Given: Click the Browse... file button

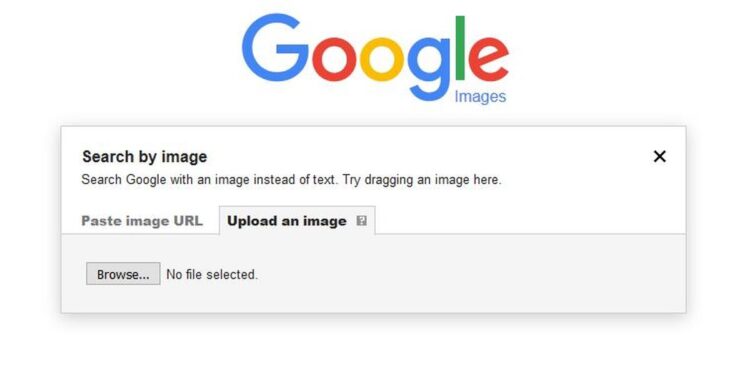Looking at the screenshot, I should (x=123, y=274).
